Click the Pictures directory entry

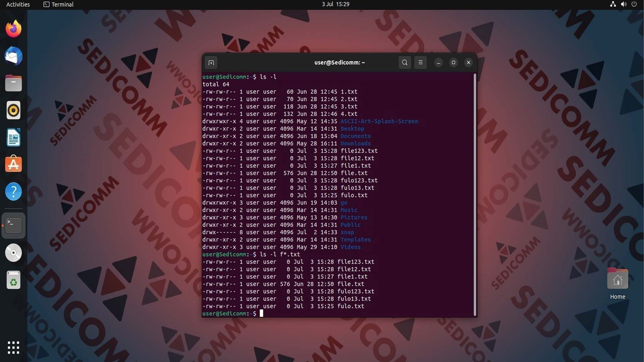point(354,218)
